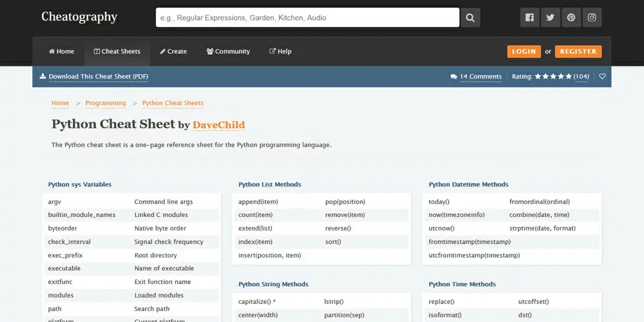Click the Python List Methods heading
This screenshot has height=322, width=644.
270,184
